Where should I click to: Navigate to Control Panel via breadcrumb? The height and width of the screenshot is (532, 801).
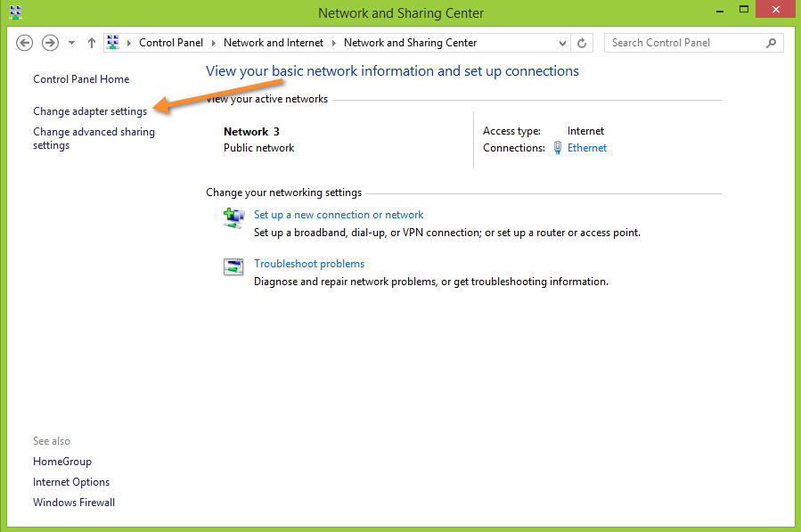click(170, 42)
